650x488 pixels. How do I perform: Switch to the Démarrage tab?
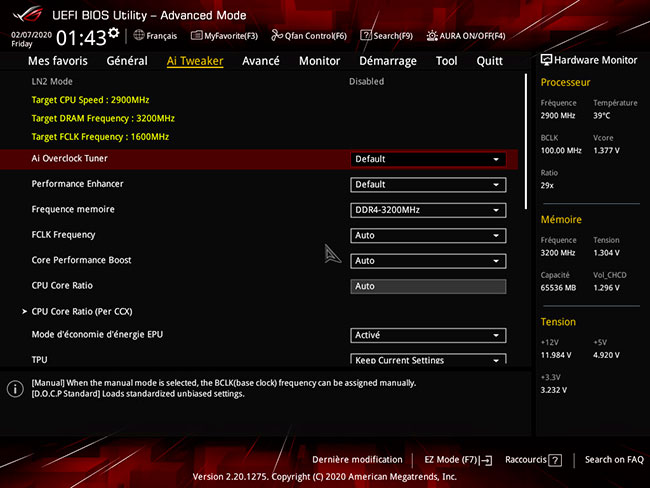tap(388, 61)
